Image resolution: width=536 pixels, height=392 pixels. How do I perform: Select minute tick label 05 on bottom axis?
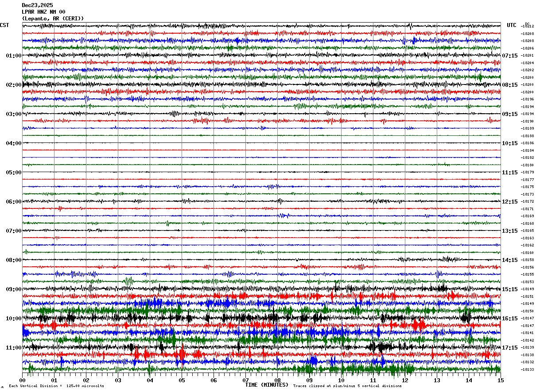[182, 380]
